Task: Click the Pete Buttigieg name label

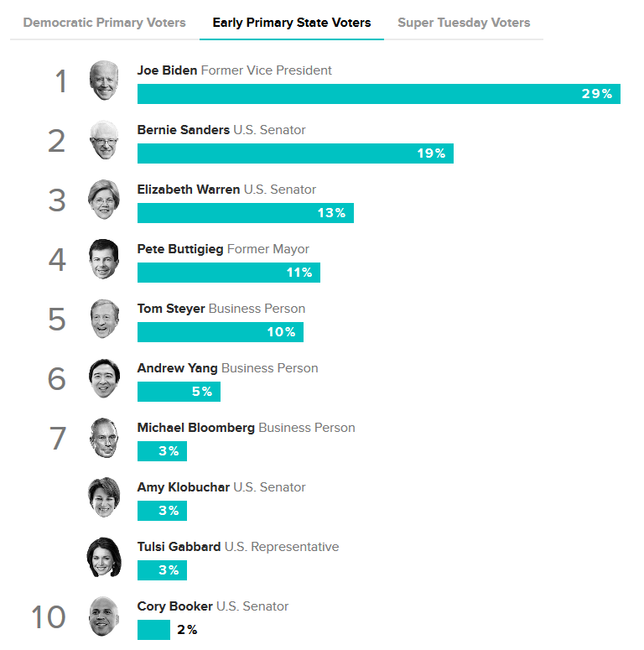Action: pyautogui.click(x=180, y=249)
